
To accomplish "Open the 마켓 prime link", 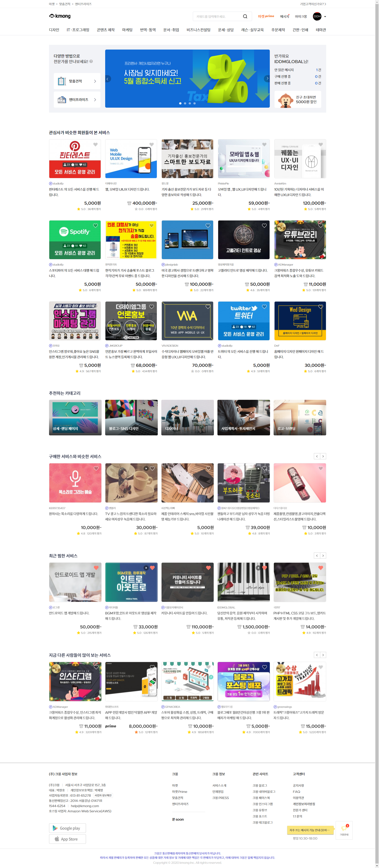I will tap(266, 16).
